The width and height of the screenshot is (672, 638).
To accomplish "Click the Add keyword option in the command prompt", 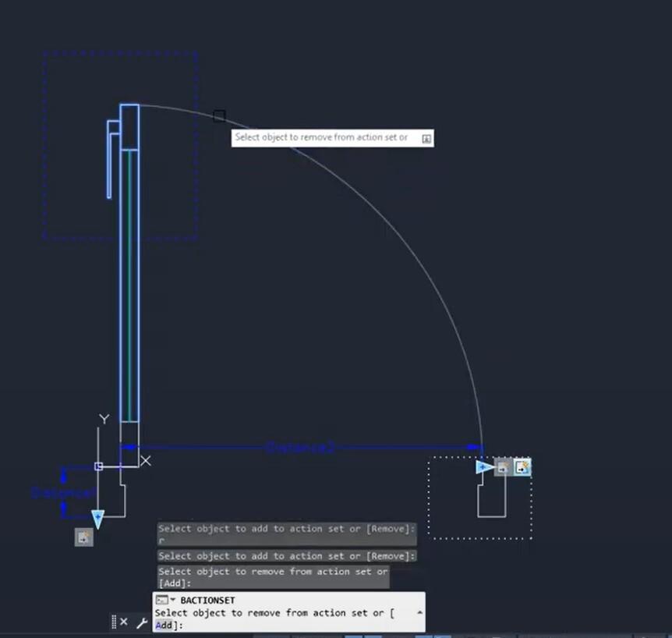I will tap(163, 625).
